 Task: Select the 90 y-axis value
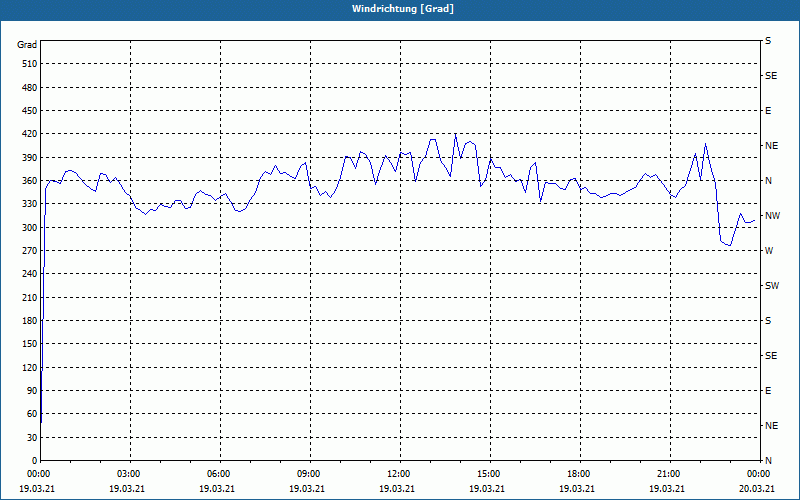tap(32, 390)
